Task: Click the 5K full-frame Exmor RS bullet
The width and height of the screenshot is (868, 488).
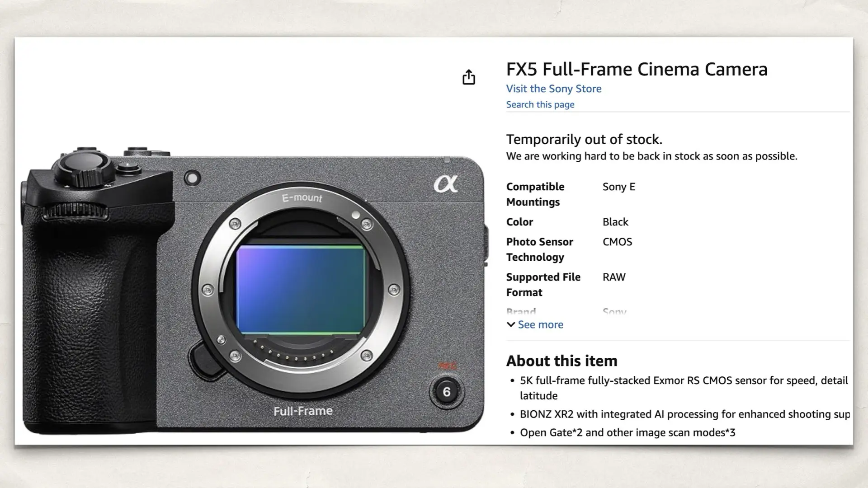Action: (x=684, y=388)
